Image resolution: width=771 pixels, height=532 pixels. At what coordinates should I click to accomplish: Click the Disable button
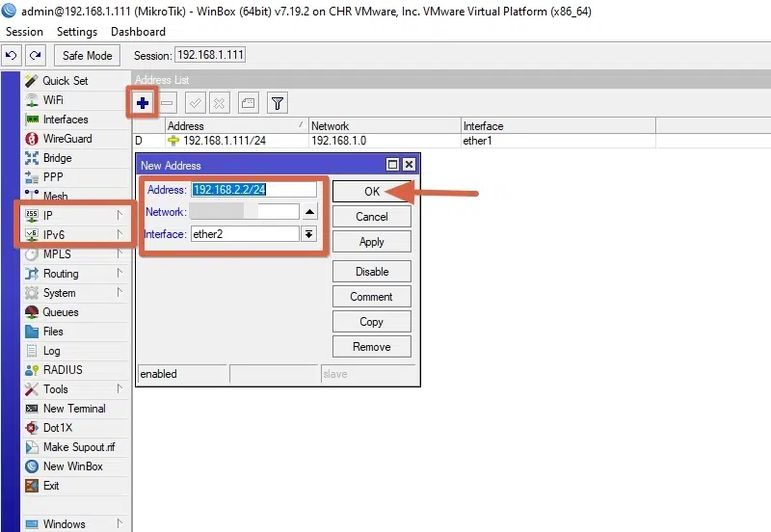372,272
